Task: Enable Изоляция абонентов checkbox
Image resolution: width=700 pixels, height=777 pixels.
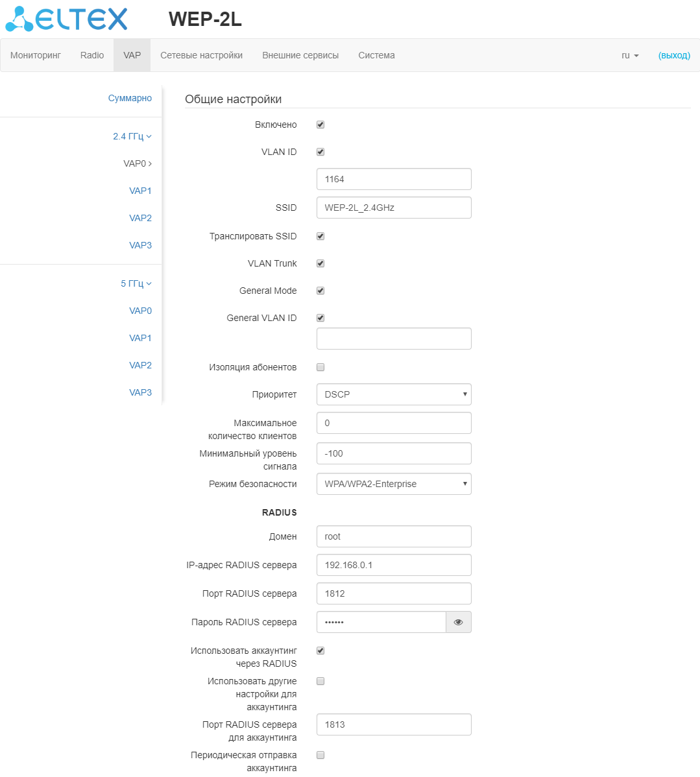Action: tap(320, 367)
